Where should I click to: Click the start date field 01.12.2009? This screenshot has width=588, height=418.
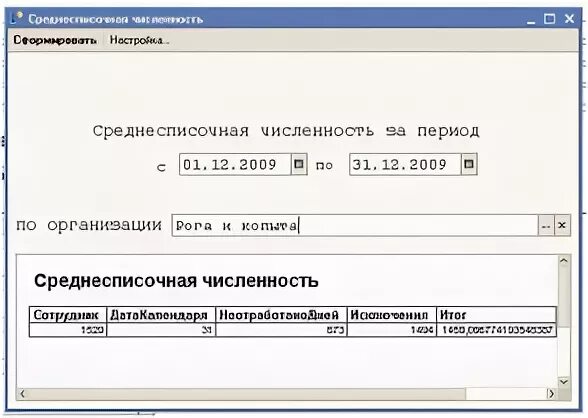click(x=236, y=164)
